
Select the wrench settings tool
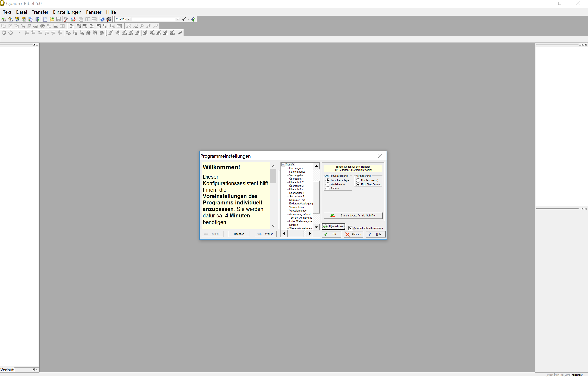[x=66, y=19]
